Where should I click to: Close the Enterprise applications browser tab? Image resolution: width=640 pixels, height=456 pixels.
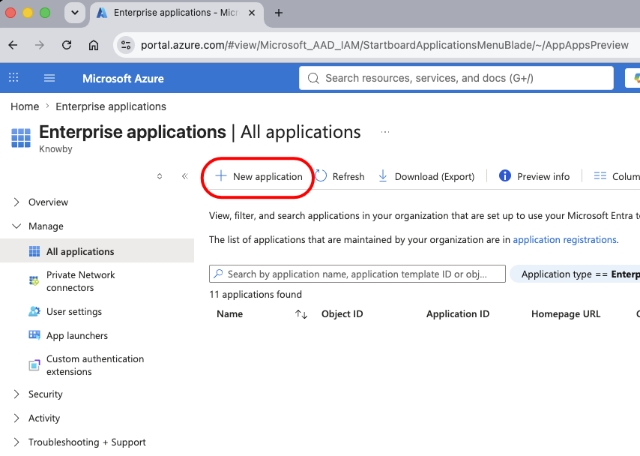[252, 13]
